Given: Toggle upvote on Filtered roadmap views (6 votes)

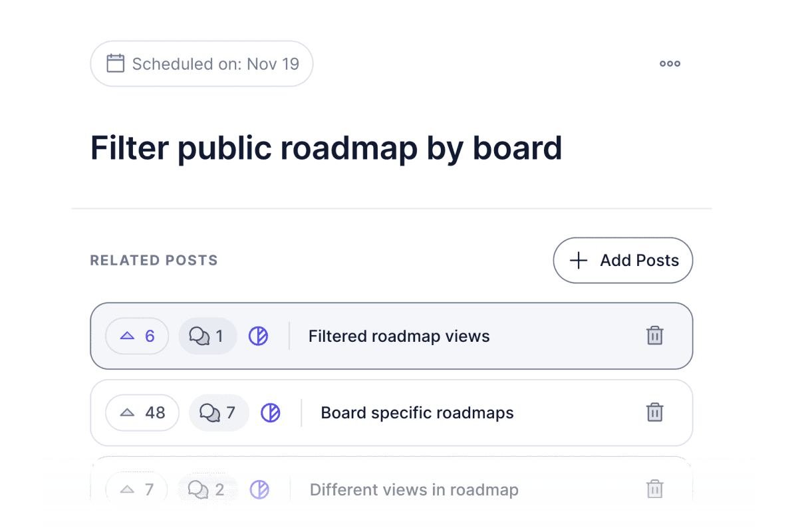Looking at the screenshot, I should click(137, 336).
